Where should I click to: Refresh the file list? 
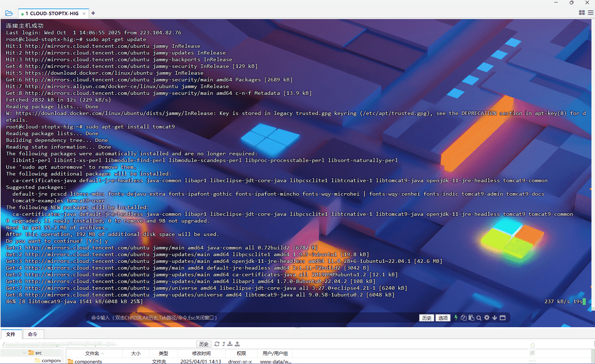coord(217,344)
